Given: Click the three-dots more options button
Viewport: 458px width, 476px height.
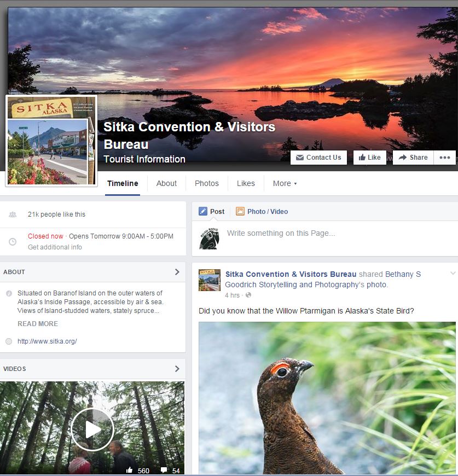Looking at the screenshot, I should [445, 158].
